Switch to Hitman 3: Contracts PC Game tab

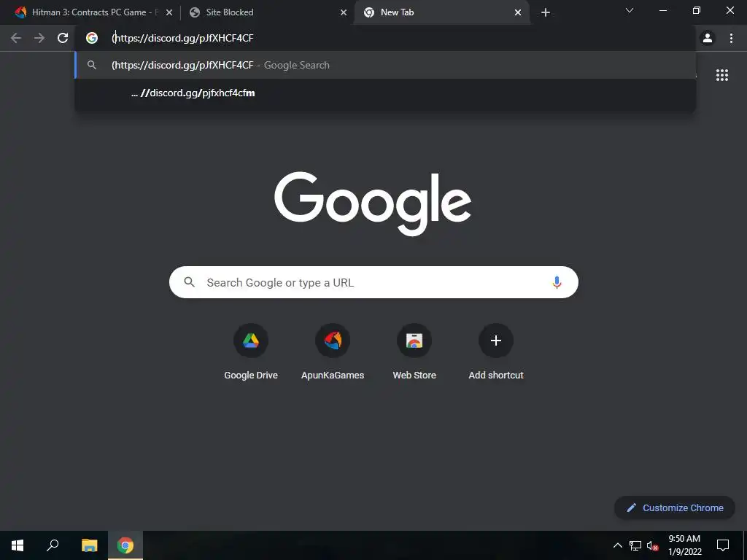pos(94,12)
